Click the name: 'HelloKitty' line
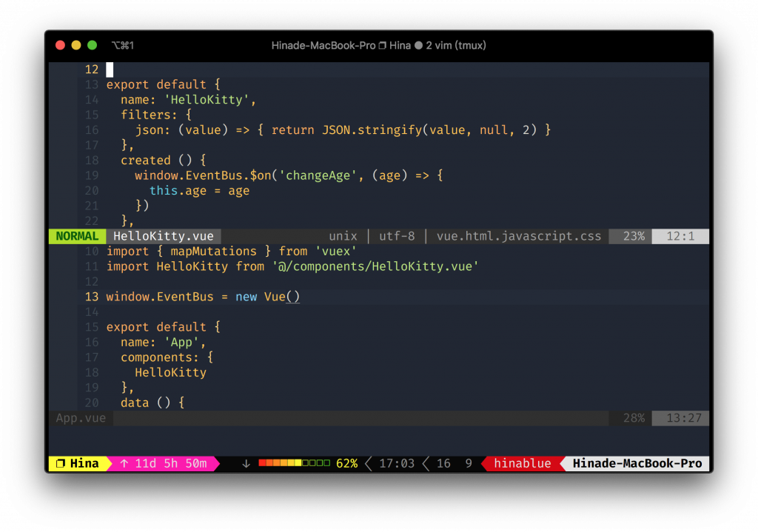The image size is (758, 532). [x=188, y=100]
